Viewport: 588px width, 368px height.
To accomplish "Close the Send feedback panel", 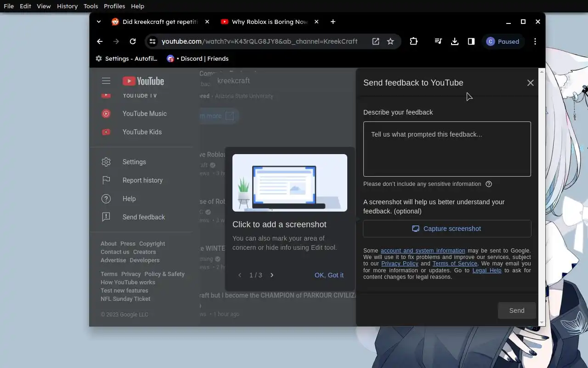I will point(531,83).
